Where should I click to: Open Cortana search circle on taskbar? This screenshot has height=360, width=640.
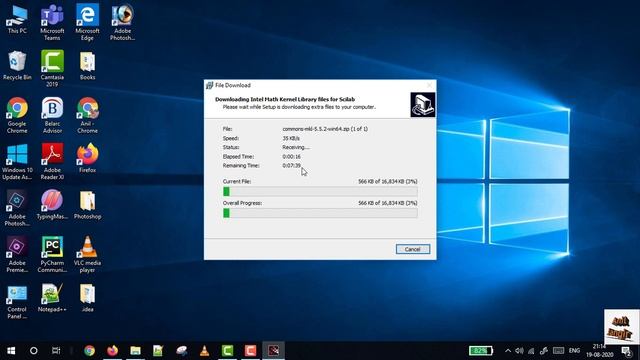34,351
